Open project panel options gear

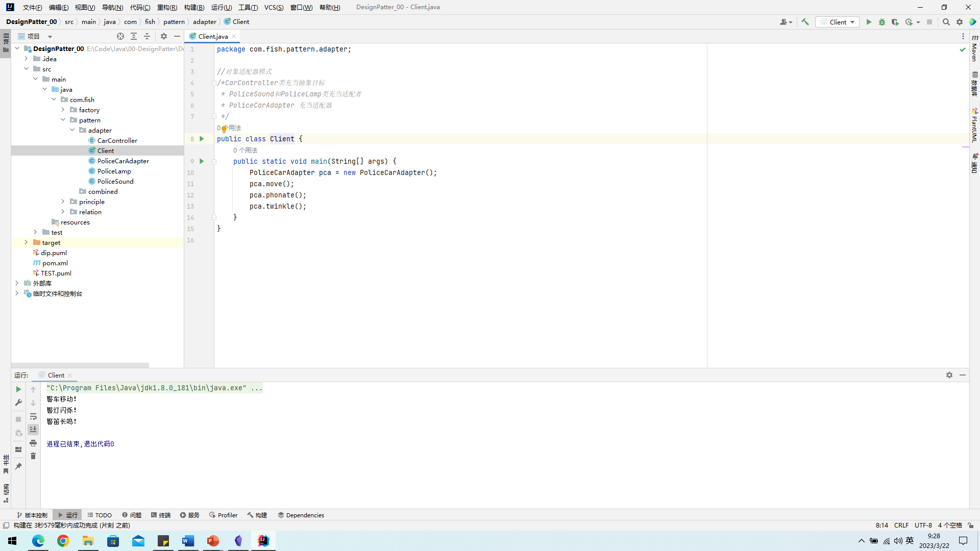pyautogui.click(x=164, y=36)
